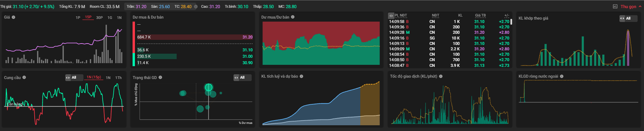Switch price chart to 30P interval
The width and height of the screenshot is (644, 131).
100,18
